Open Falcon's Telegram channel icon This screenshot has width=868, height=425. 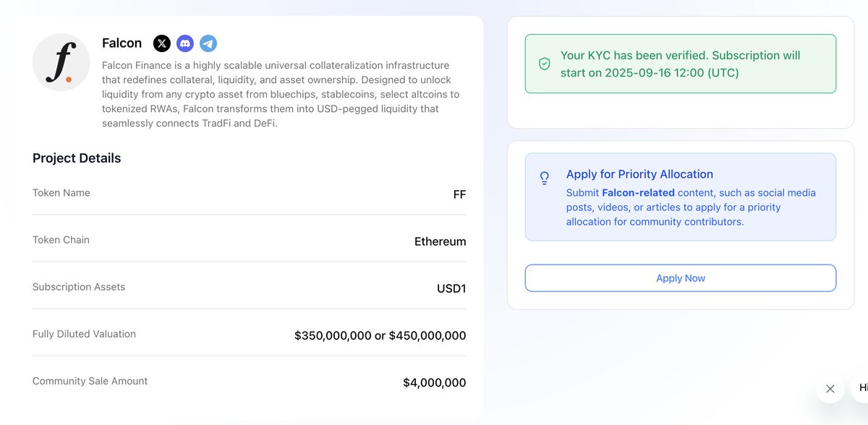tap(208, 43)
